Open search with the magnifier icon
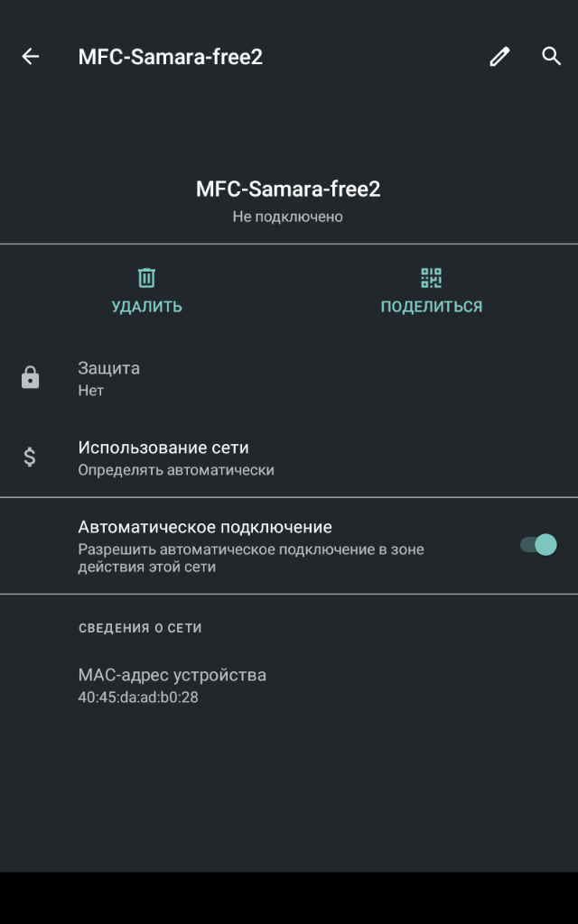Screen dimensions: 578x924 [551, 57]
